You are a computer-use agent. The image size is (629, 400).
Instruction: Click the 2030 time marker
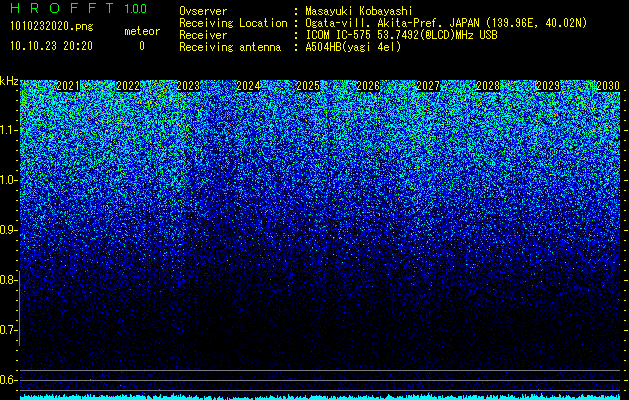tap(608, 86)
